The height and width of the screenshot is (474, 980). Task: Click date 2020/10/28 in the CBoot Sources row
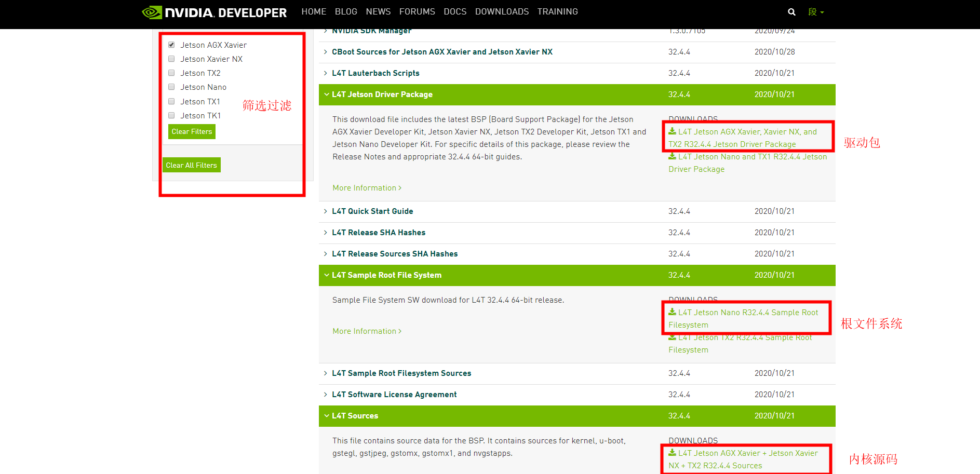pyautogui.click(x=774, y=52)
